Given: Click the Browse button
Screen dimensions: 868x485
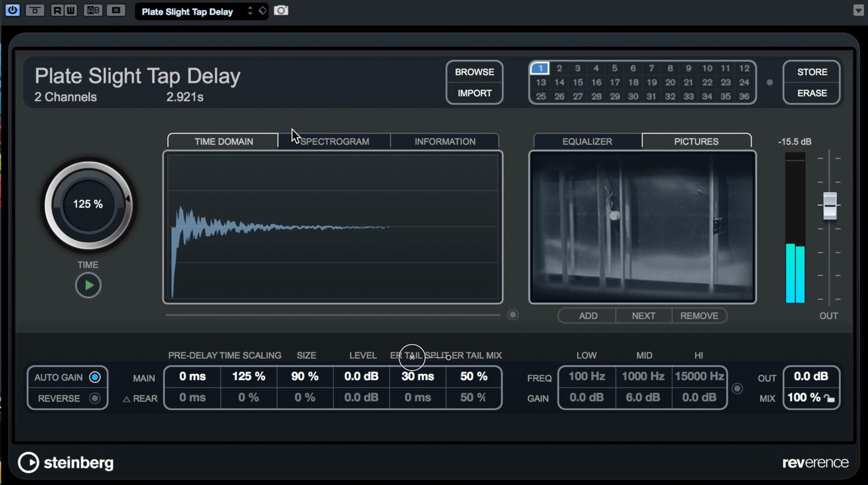Looking at the screenshot, I should tap(474, 72).
